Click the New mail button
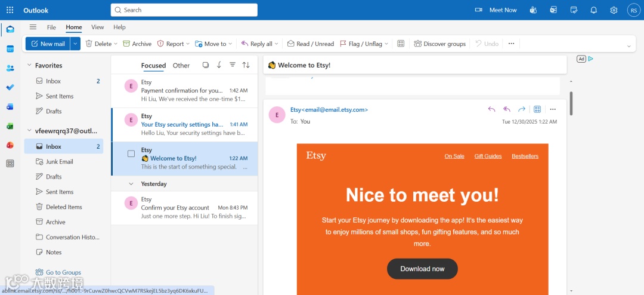The width and height of the screenshot is (644, 295). 48,44
